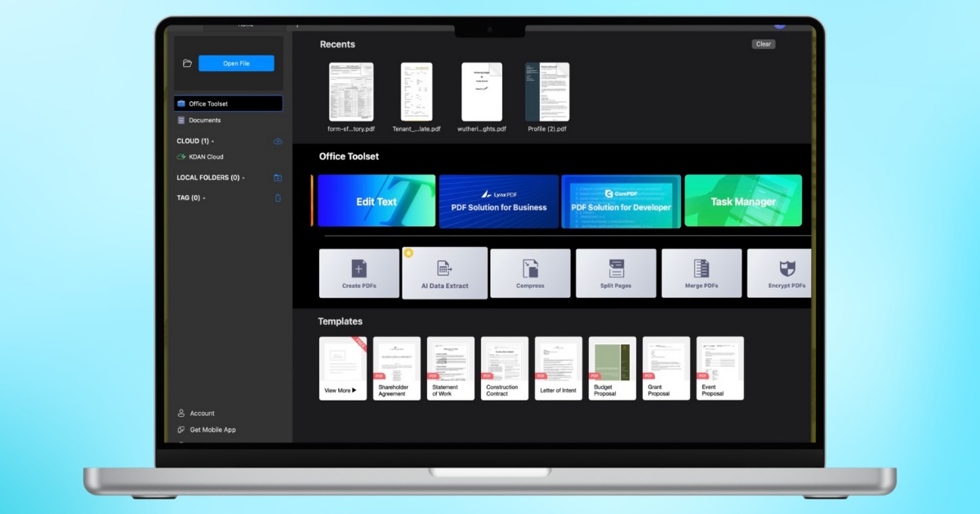The width and height of the screenshot is (980, 514).
Task: Open KDAN Cloud in the sidebar
Action: pos(206,157)
